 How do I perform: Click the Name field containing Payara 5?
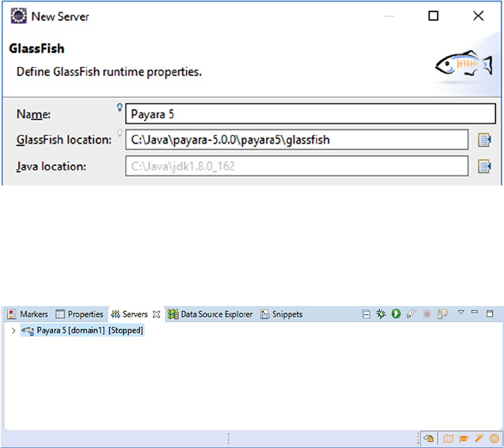[x=310, y=114]
